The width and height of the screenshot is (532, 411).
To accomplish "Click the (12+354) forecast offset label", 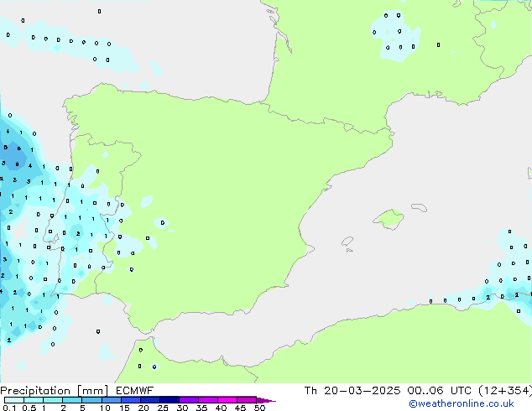I will point(504,390).
